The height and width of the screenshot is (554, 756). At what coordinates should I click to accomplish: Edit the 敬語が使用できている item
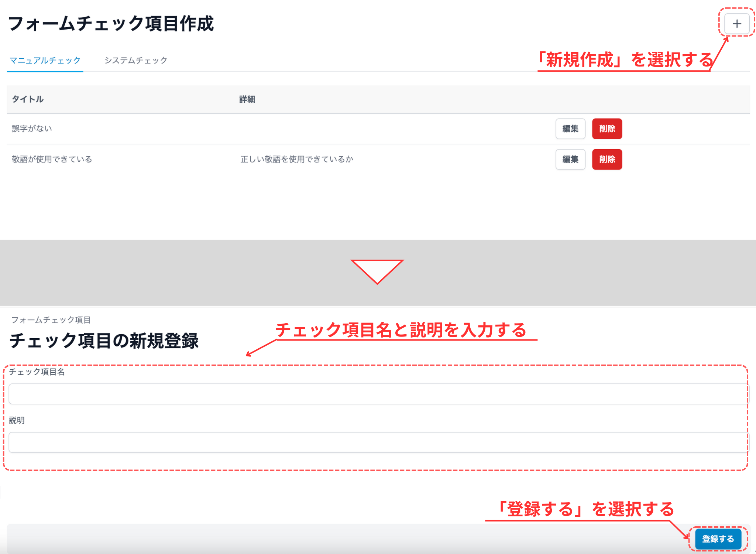click(570, 159)
